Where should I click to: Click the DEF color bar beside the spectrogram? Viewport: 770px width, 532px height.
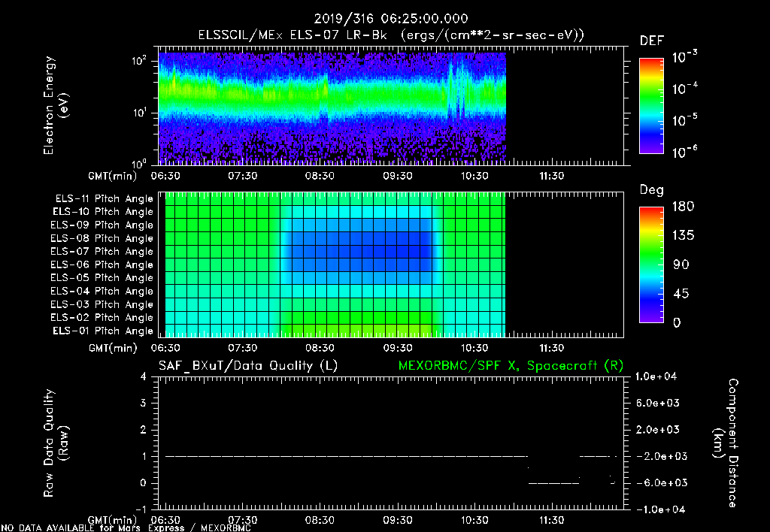pos(651,106)
